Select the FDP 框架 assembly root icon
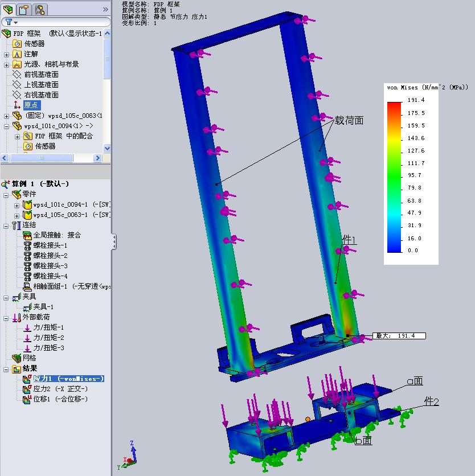475x476 pixels. click(7, 34)
